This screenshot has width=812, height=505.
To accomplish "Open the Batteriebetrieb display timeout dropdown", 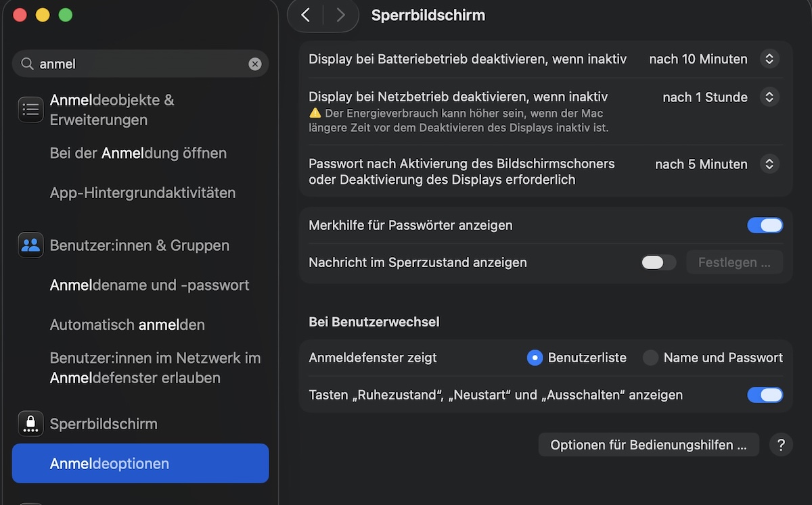I will (x=769, y=59).
